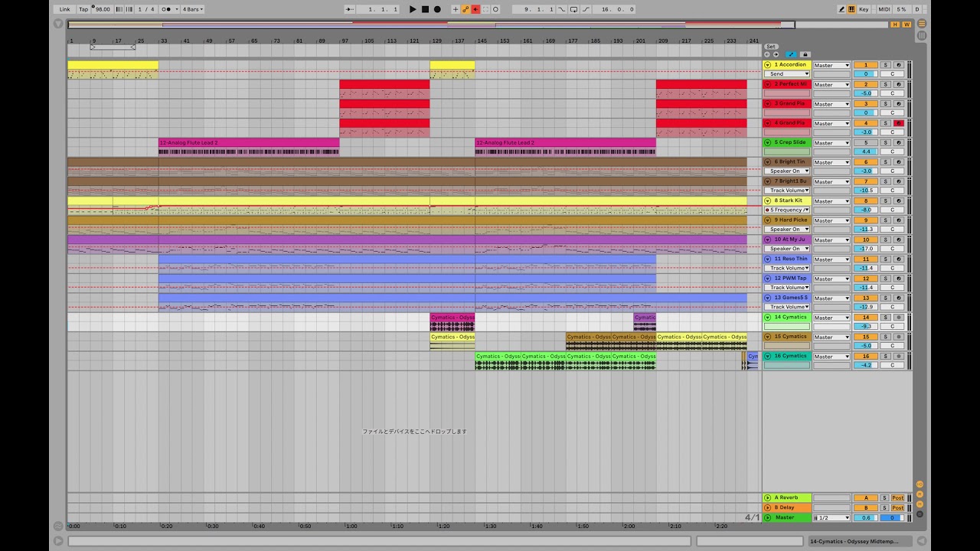Toggle the arrangement Loop switch
The width and height of the screenshot is (980, 551).
[573, 9]
